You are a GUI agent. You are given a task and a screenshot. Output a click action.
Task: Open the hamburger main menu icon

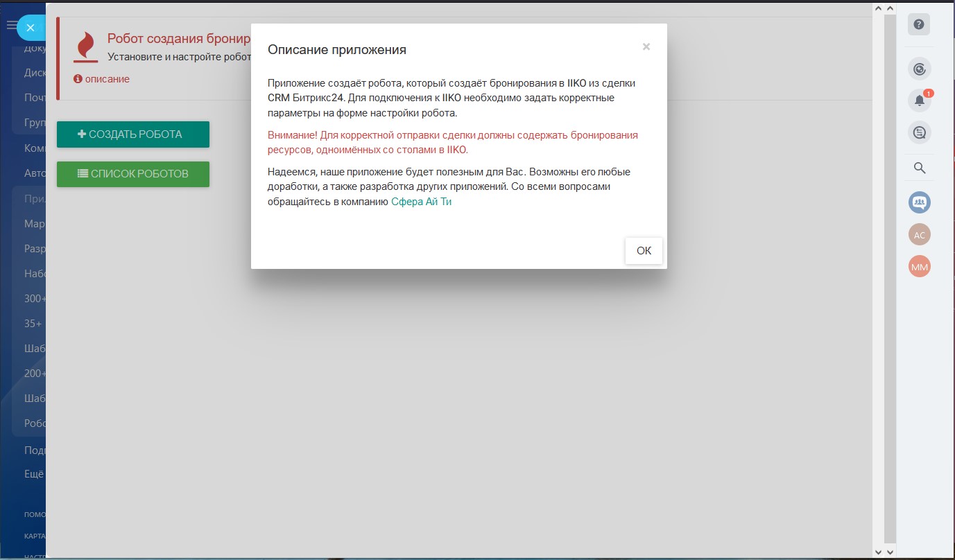(x=11, y=26)
